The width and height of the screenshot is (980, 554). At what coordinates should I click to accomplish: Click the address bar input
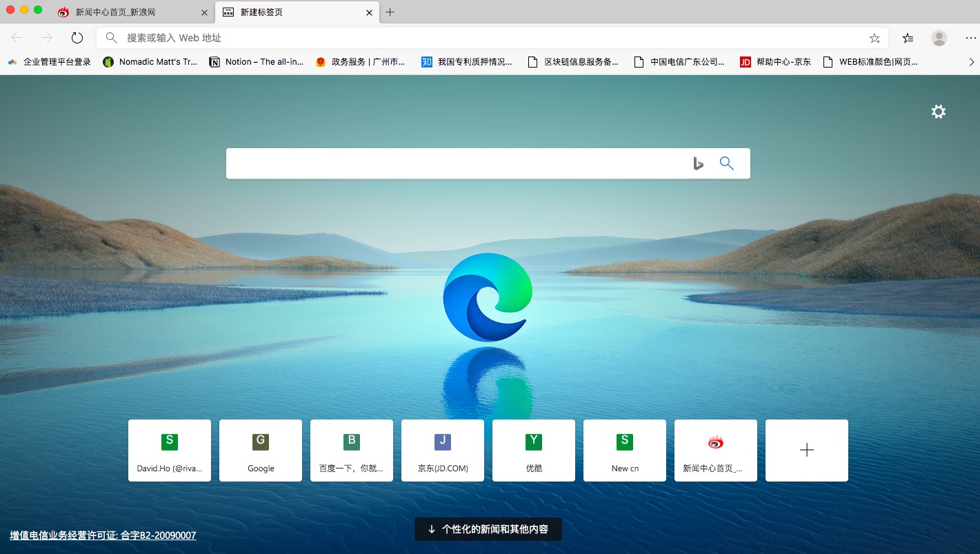(x=492, y=38)
